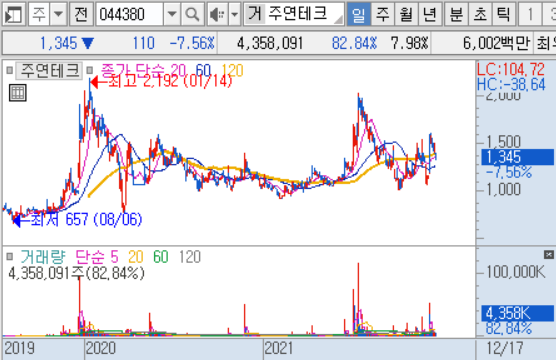Screen dimensions: 556x360
Task: Click the 120 moving average legend in price chart
Action: tap(233, 71)
